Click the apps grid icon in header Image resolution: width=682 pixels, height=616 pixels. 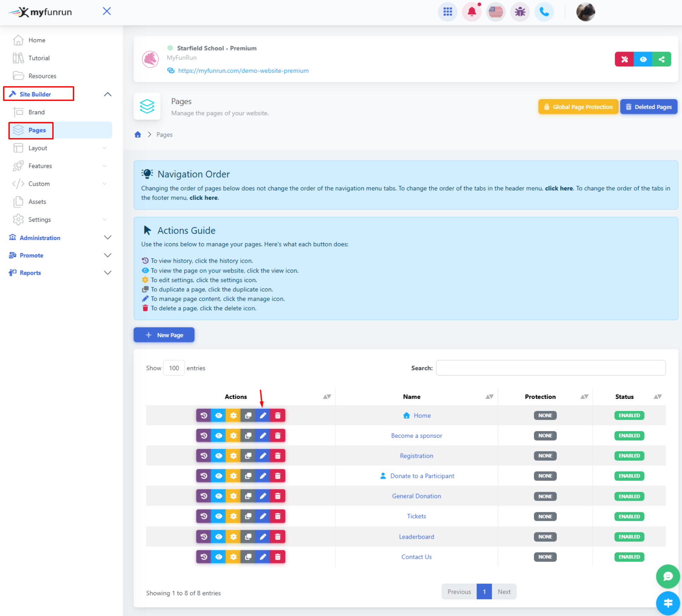(447, 12)
